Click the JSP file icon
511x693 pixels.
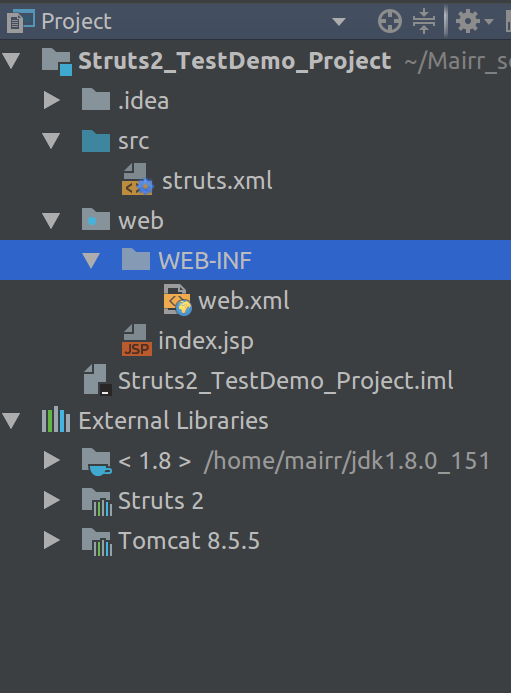tap(137, 339)
